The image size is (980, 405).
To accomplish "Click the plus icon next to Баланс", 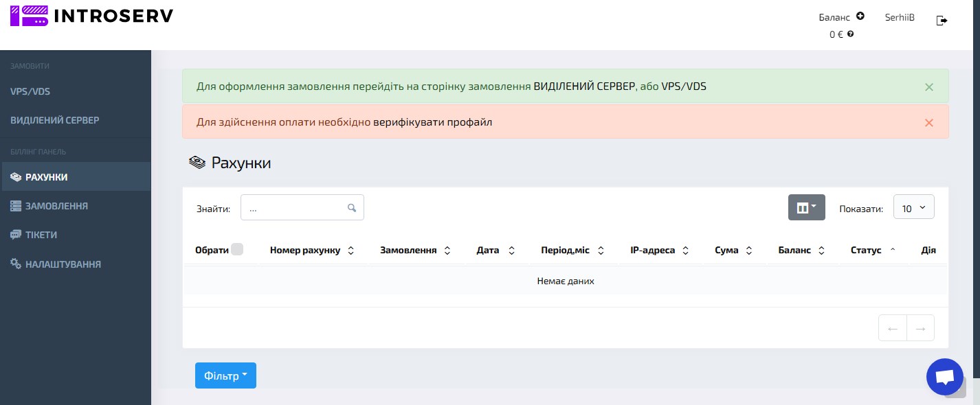I will pyautogui.click(x=860, y=16).
